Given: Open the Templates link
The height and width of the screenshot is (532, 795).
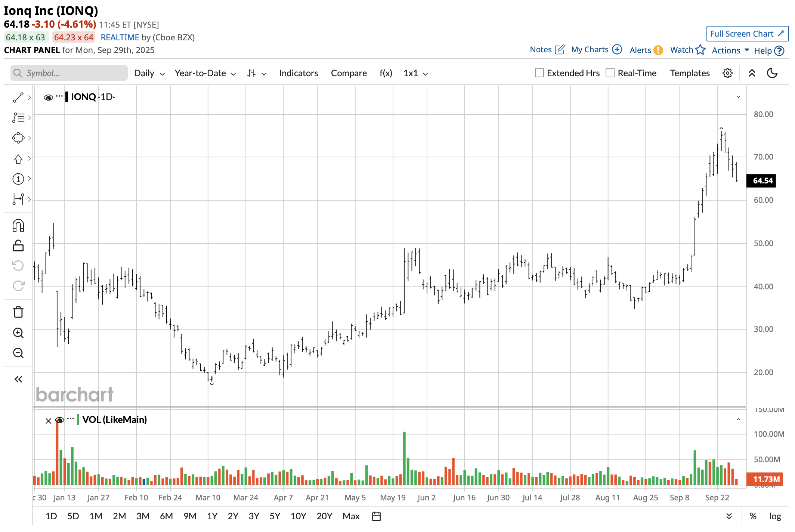Looking at the screenshot, I should pos(689,73).
